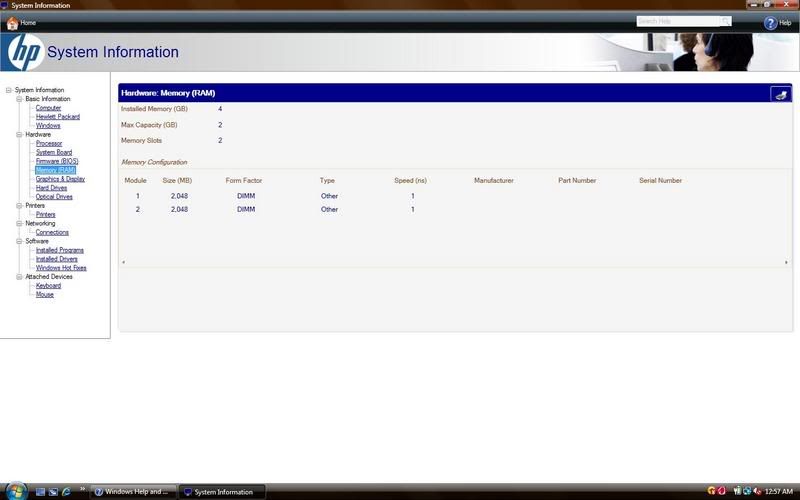The height and width of the screenshot is (500, 800).
Task: Click the Home text label
Action: click(x=28, y=23)
